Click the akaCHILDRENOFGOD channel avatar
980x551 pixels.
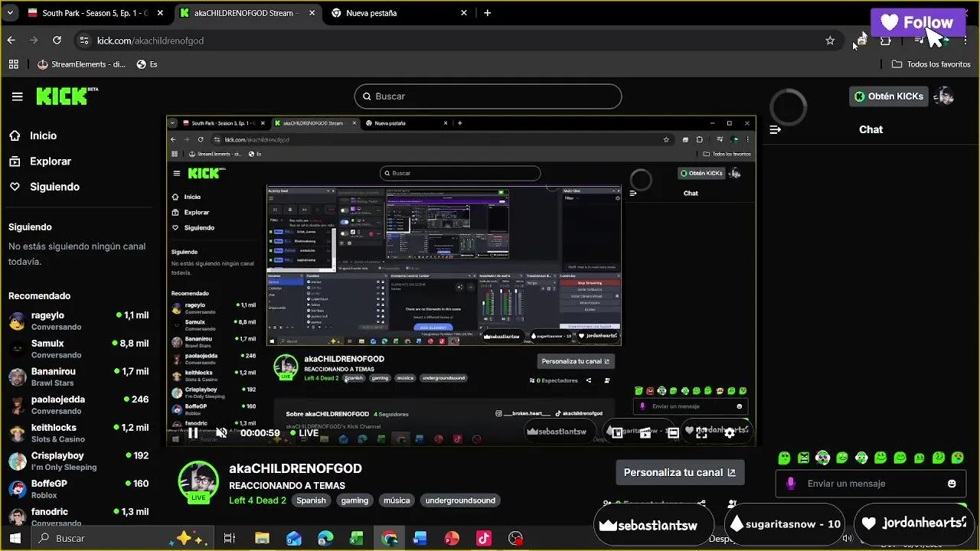click(x=198, y=481)
